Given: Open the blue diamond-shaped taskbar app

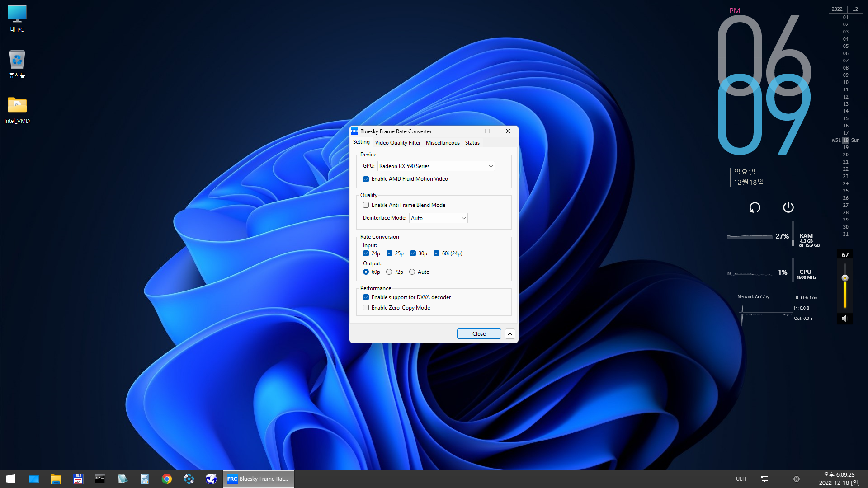Looking at the screenshot, I should coord(189,479).
